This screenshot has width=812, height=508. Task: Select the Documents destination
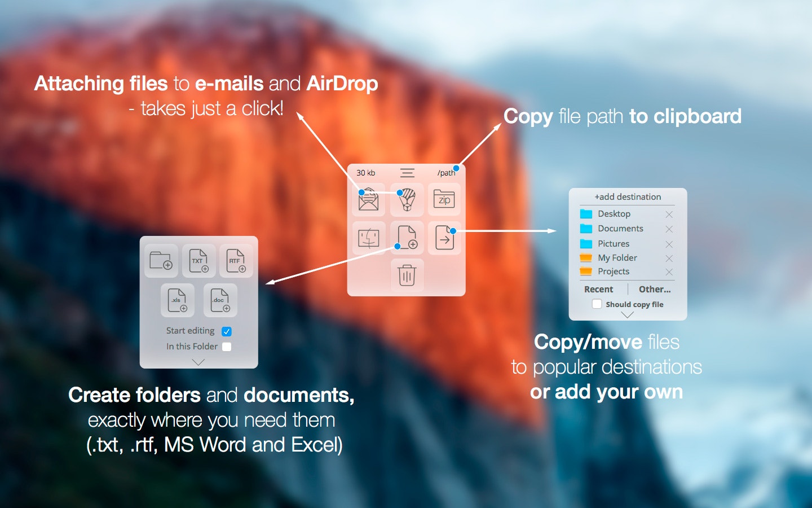click(620, 229)
